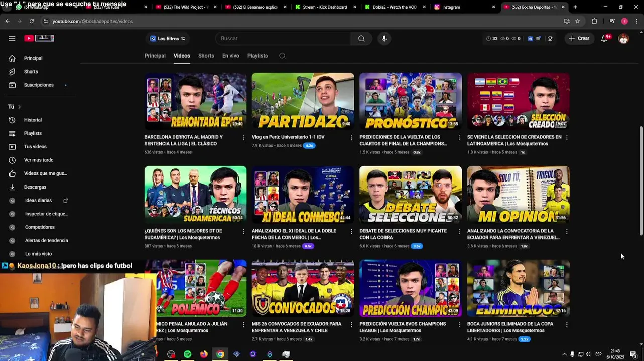
Task: Switch to the Principal channel tab
Action: point(155,56)
